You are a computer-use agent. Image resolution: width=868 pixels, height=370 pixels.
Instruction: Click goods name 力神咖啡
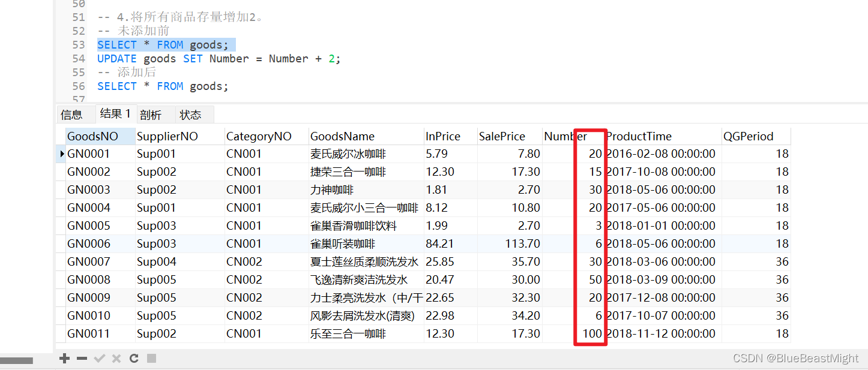[x=332, y=189]
